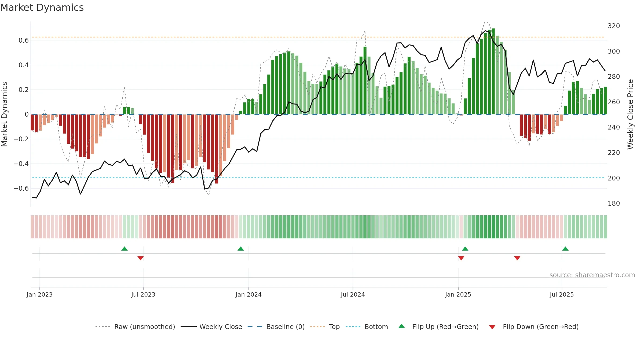The image size is (644, 362).
Task: Click the 0.6 left axis label
Action: (x=24, y=40)
